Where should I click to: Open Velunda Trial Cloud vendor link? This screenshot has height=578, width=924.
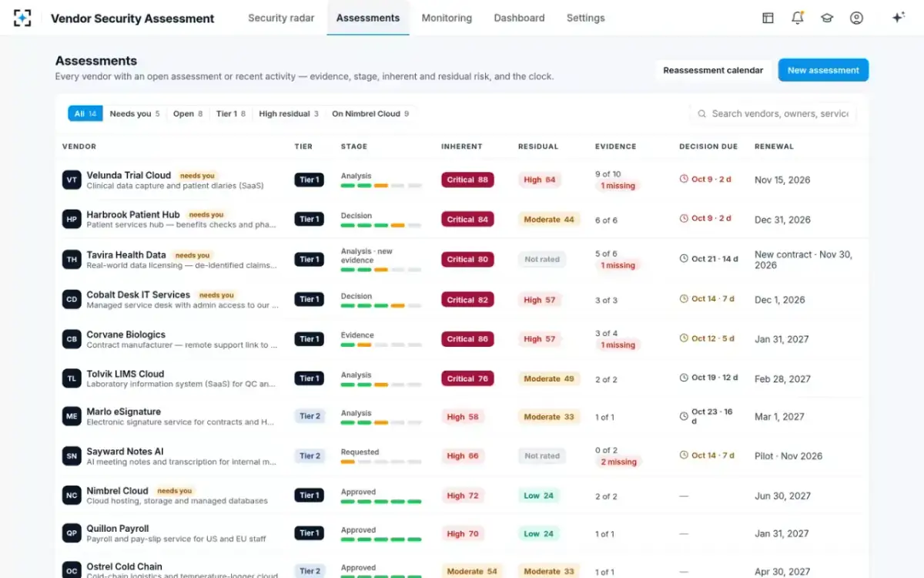tap(129, 175)
